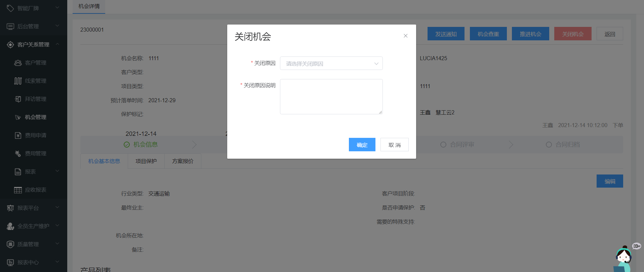
Task: Open the 关闭原因 dropdown selector
Action: click(x=331, y=64)
